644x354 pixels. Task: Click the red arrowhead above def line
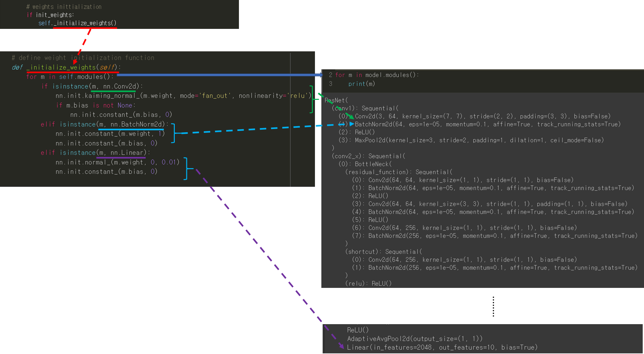75,61
